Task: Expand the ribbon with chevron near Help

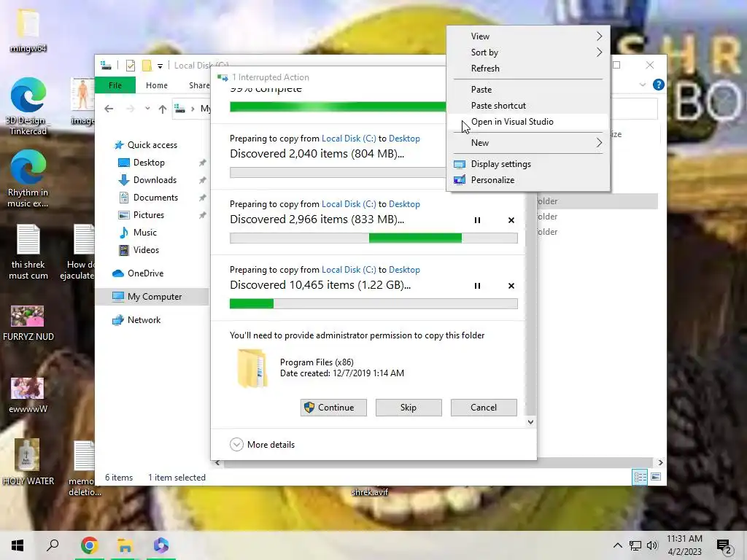Action: (x=642, y=85)
